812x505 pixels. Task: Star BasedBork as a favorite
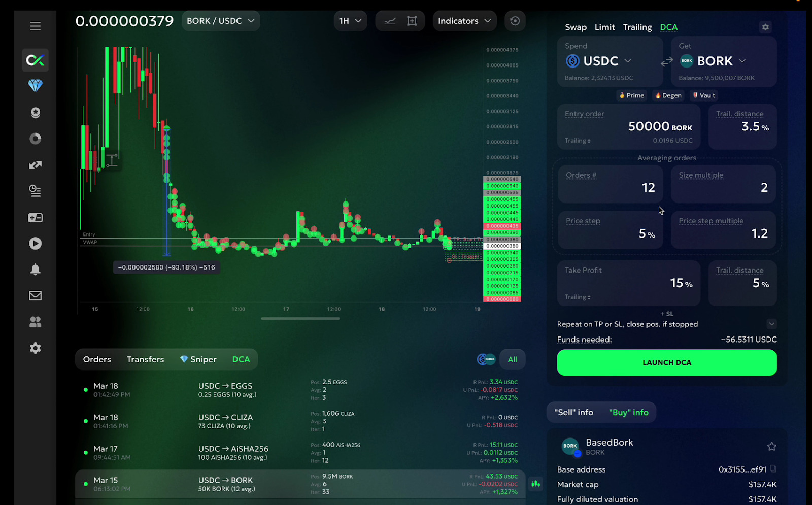[x=771, y=447]
